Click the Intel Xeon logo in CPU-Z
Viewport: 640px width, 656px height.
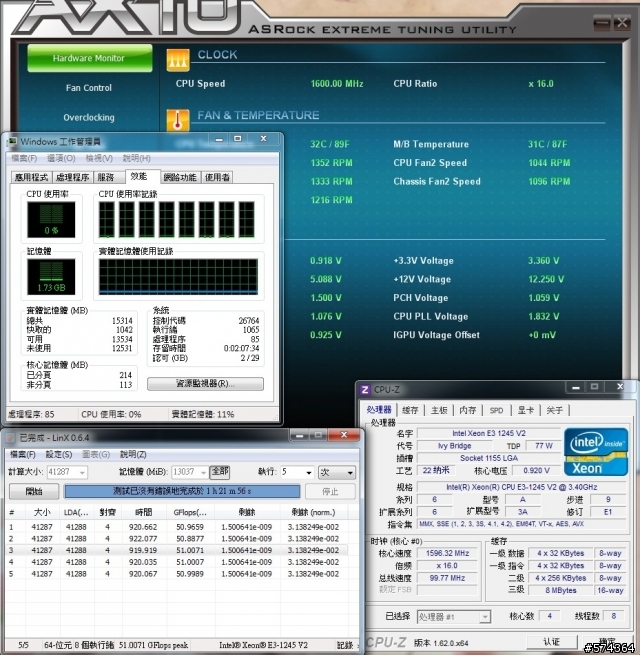click(596, 452)
